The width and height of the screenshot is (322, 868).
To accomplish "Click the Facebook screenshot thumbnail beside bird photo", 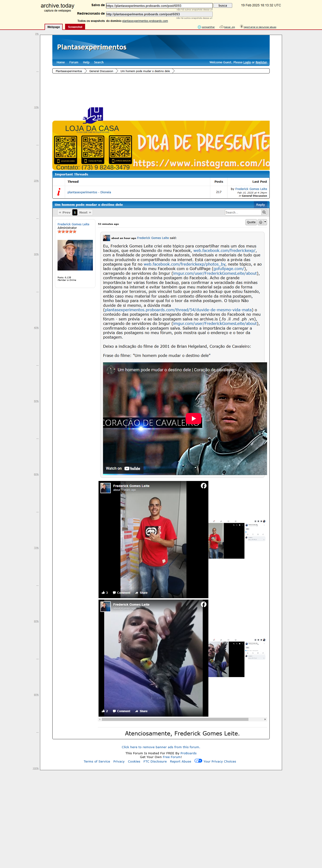I will [x=237, y=657].
